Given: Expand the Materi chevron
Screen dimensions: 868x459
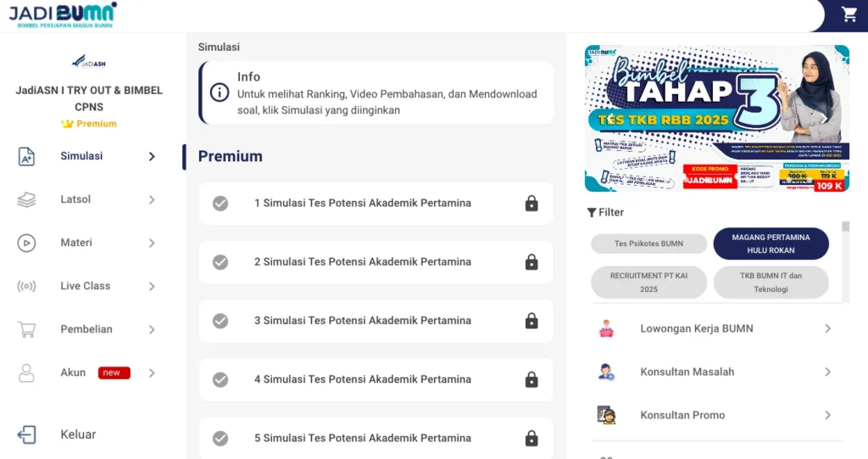Looking at the screenshot, I should pos(152,243).
